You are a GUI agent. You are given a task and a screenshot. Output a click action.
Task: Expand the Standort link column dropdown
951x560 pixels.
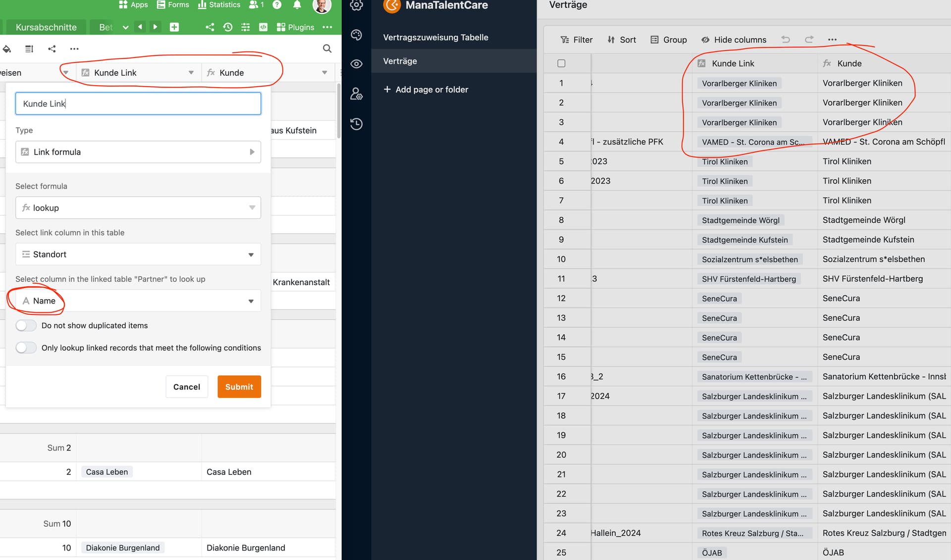click(138, 255)
